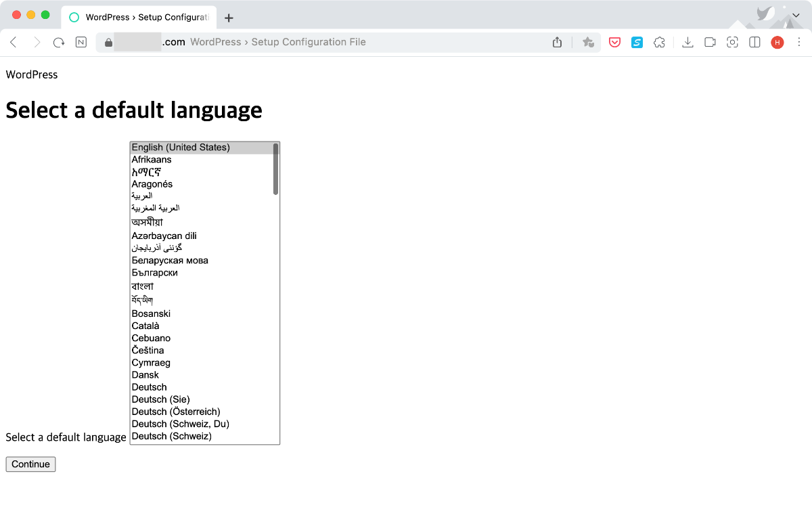Screen dimensions: 812x524
Task: Open the blue S extension icon
Action: (x=637, y=42)
